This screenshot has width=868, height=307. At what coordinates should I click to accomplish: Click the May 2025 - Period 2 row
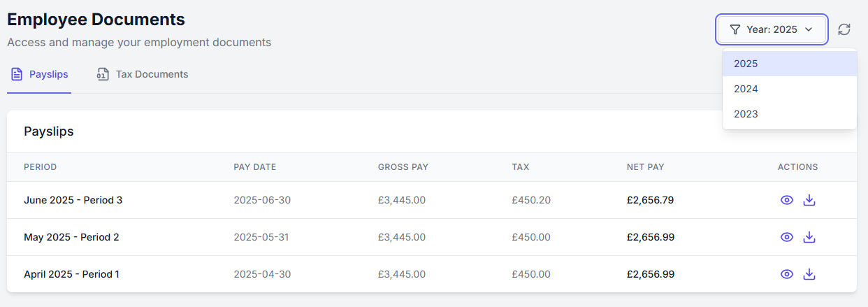[x=71, y=237]
